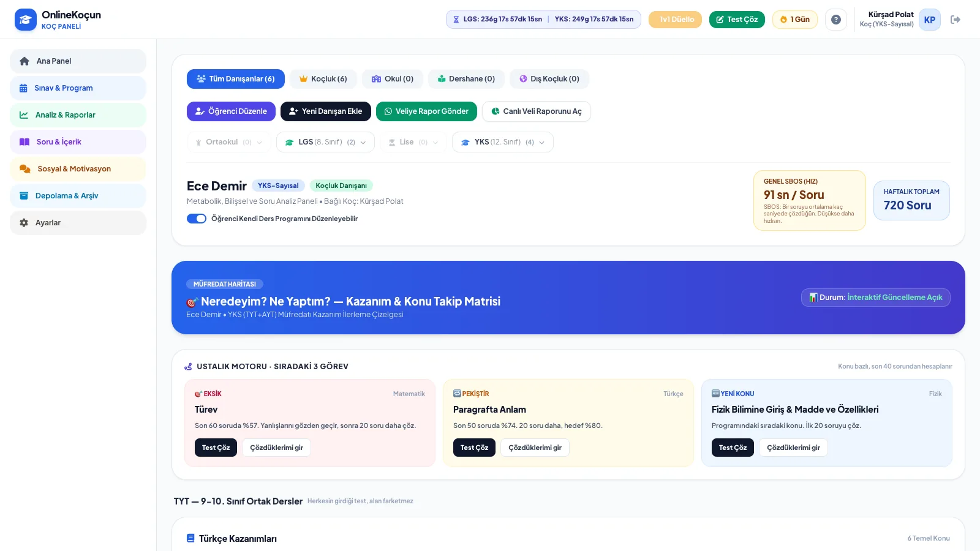Click the Öğrenci Düzenle button
Image resolution: width=980 pixels, height=551 pixels.
(231, 111)
